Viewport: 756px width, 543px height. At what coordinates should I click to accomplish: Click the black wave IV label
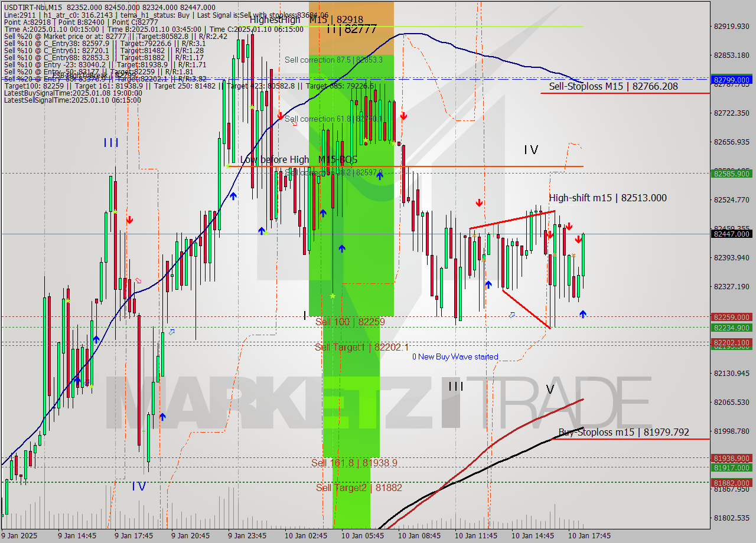pos(531,150)
